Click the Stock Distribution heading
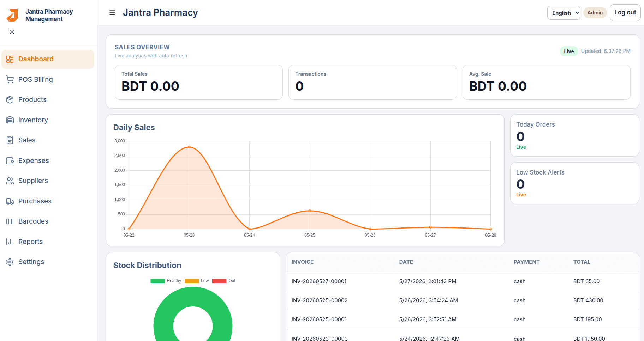The image size is (644, 341). pyautogui.click(x=147, y=266)
